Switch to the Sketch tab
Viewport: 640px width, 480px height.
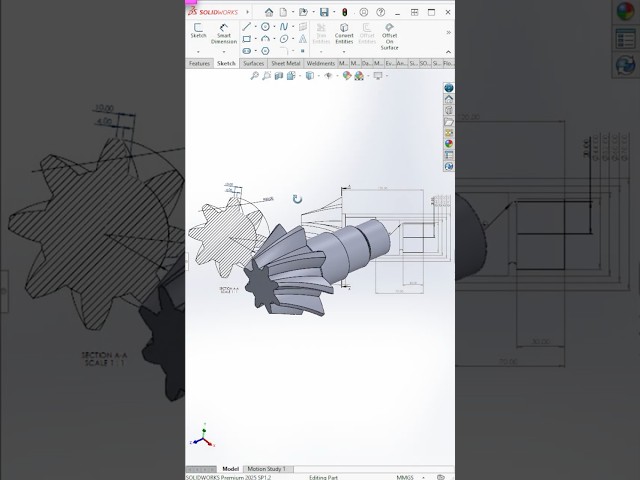pyautogui.click(x=226, y=63)
